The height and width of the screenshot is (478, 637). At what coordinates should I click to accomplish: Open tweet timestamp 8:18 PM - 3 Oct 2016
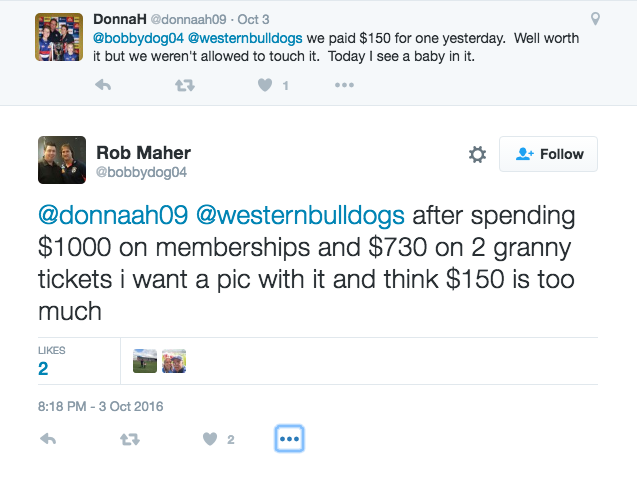click(x=101, y=407)
